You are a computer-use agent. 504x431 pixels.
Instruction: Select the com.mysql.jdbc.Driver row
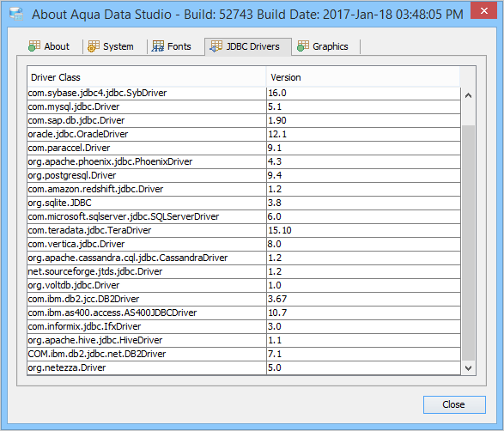click(244, 106)
